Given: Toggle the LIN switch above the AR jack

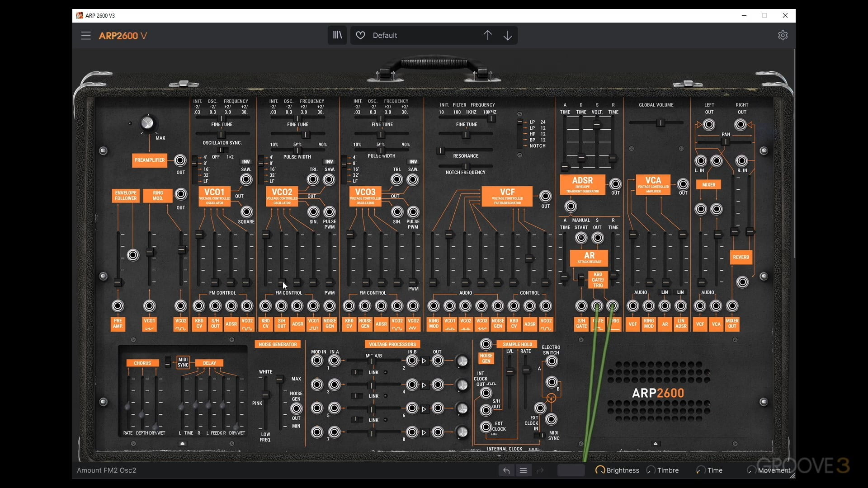Looking at the screenshot, I should tap(665, 292).
